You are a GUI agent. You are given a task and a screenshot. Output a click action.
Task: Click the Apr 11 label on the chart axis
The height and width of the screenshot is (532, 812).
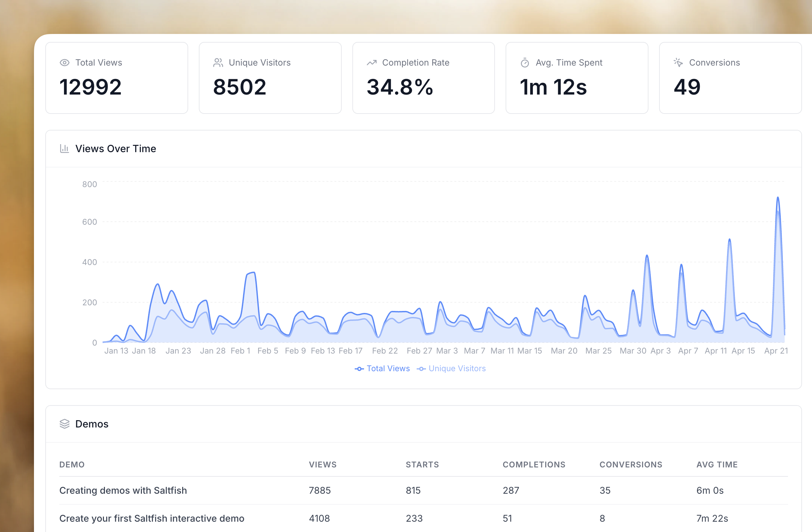pos(715,351)
